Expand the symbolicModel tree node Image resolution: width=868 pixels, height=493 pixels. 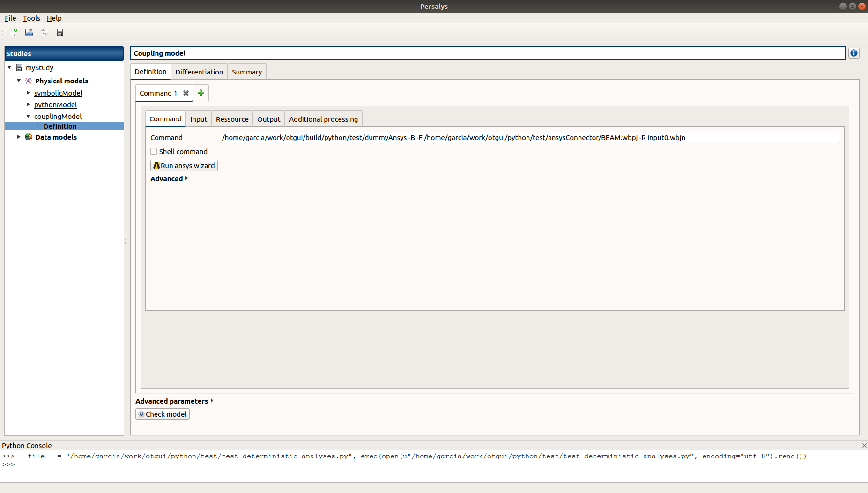click(28, 93)
